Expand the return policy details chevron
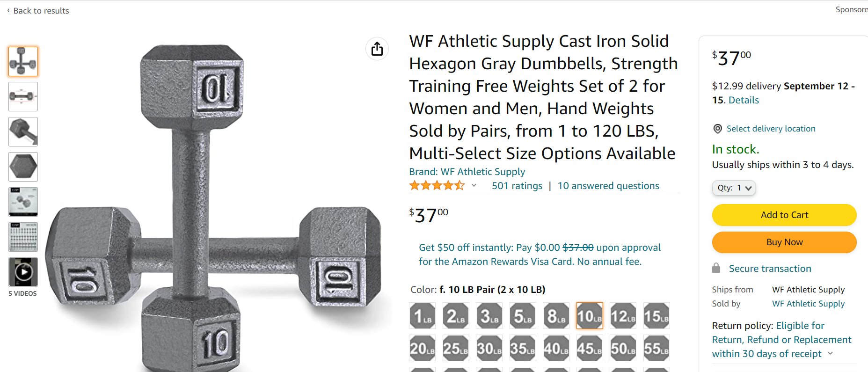Image resolution: width=868 pixels, height=372 pixels. coord(831,353)
